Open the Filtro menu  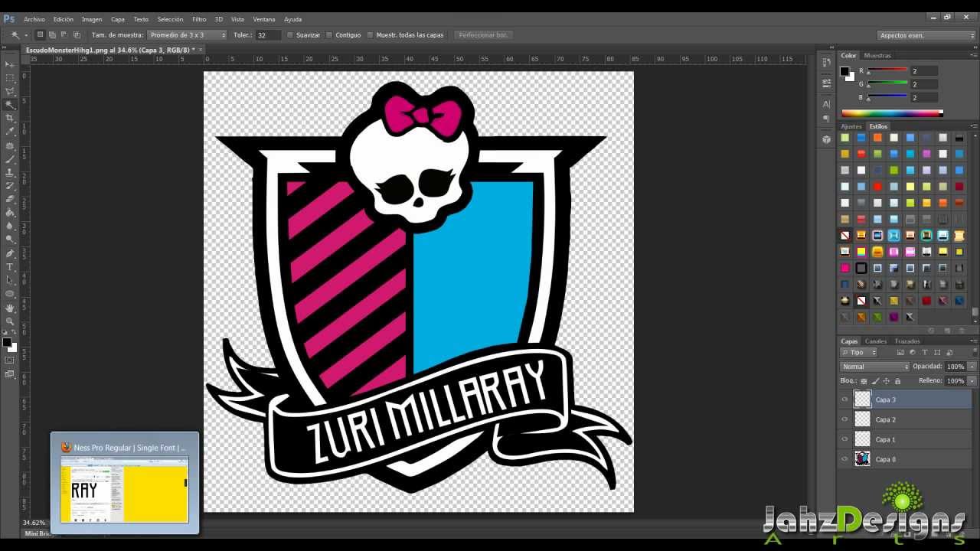pos(199,19)
